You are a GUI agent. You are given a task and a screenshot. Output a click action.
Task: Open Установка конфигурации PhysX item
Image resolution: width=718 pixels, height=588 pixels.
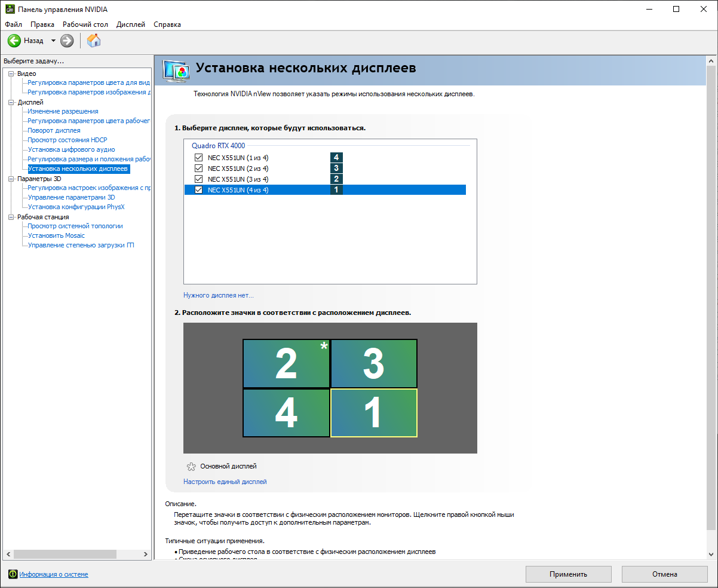coord(76,207)
